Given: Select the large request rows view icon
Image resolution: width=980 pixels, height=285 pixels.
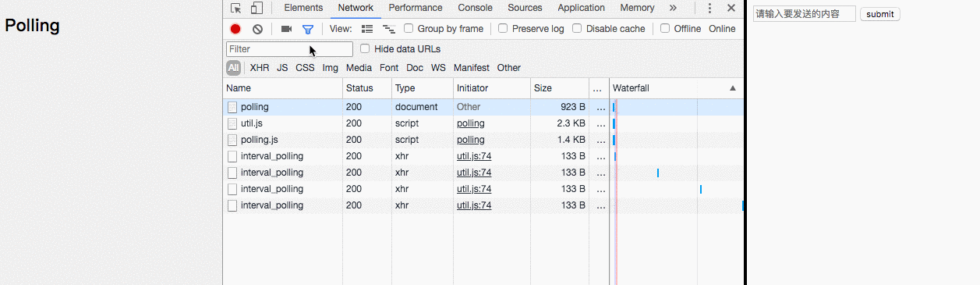Looking at the screenshot, I should 367,29.
